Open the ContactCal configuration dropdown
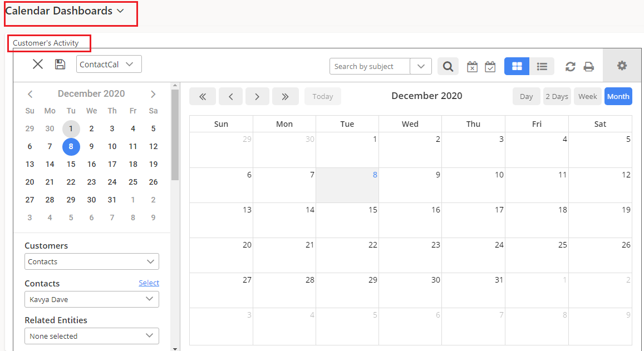Screen dimensions: 644x351 109,64
